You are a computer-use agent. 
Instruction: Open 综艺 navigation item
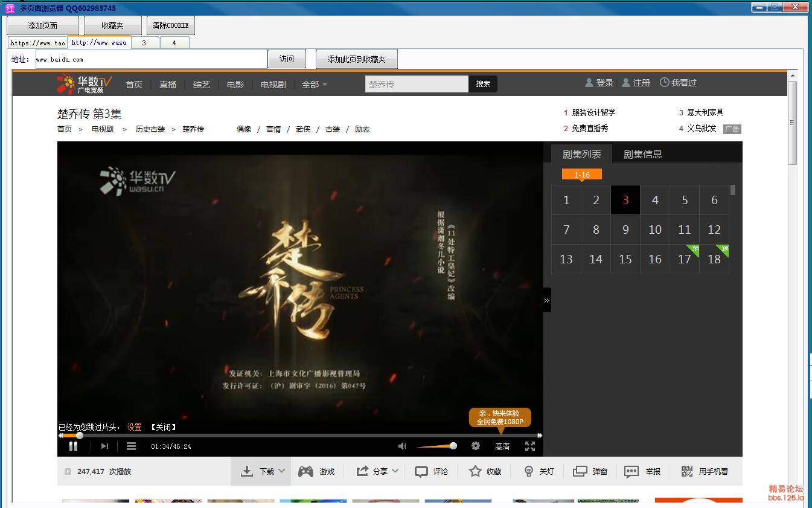tap(202, 85)
